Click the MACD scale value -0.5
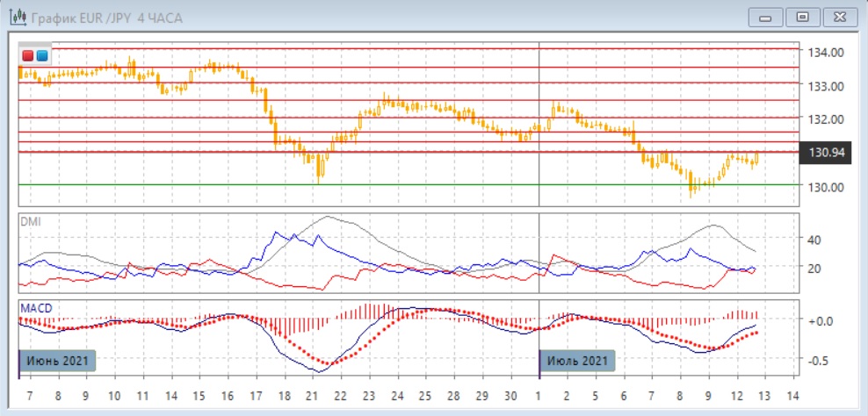This screenshot has width=868, height=416. click(x=819, y=361)
